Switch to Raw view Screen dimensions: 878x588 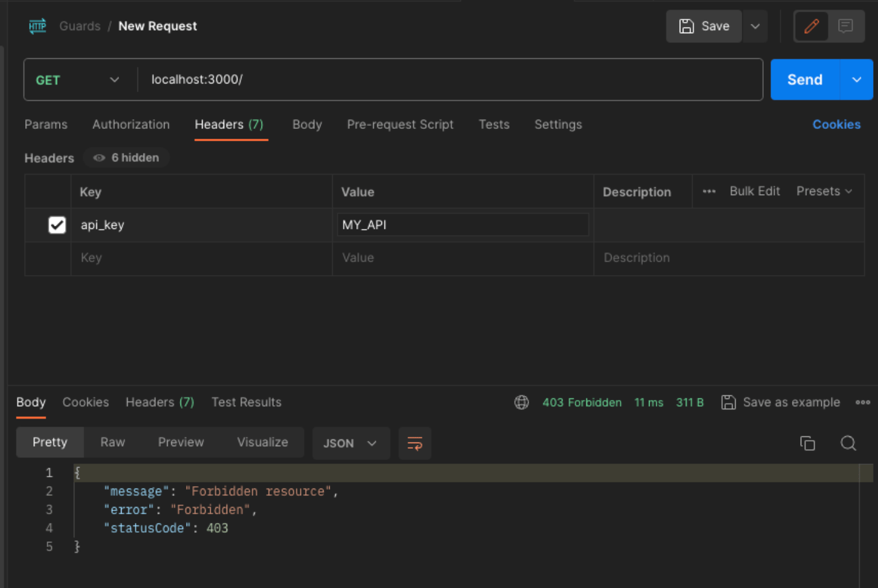[x=113, y=443]
